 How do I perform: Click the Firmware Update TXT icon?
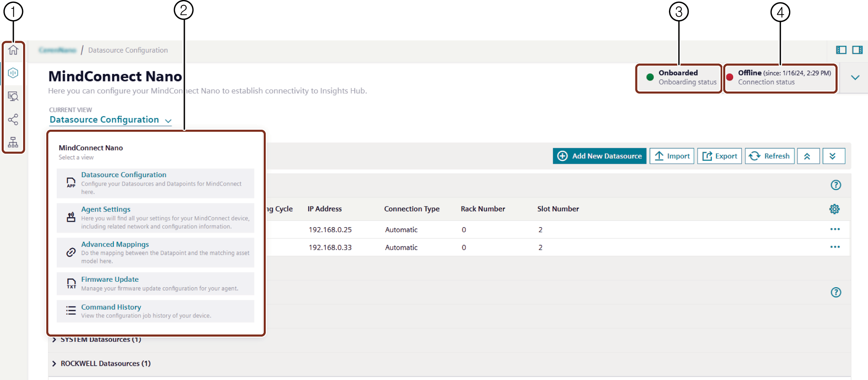tap(71, 283)
